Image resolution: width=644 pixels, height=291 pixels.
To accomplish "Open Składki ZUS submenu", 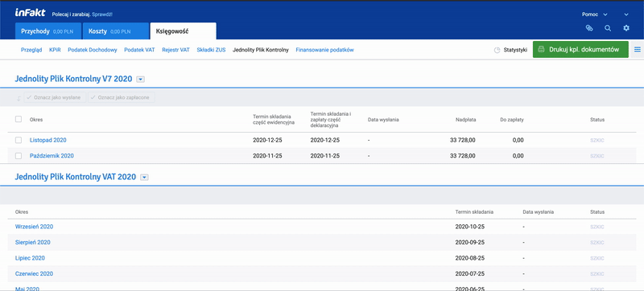I will (x=211, y=50).
